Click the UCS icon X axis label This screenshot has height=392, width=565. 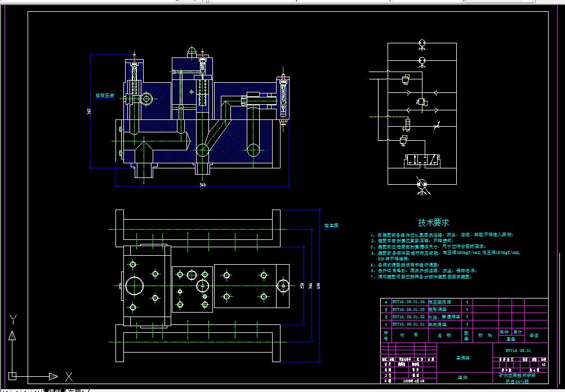69,377
